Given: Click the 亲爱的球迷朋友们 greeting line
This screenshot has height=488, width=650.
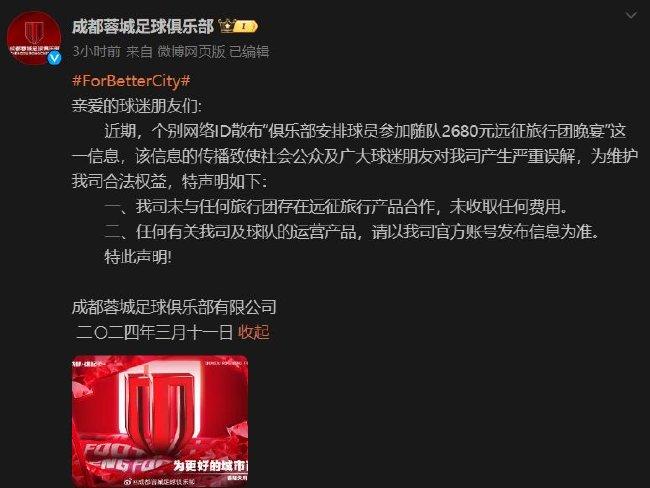Looking at the screenshot, I should 137,106.
